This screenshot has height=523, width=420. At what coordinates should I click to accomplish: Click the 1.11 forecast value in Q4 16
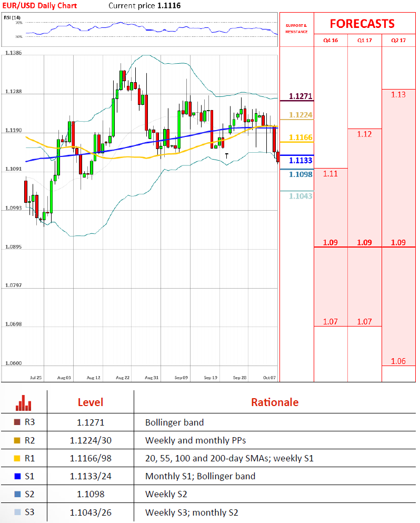(331, 174)
